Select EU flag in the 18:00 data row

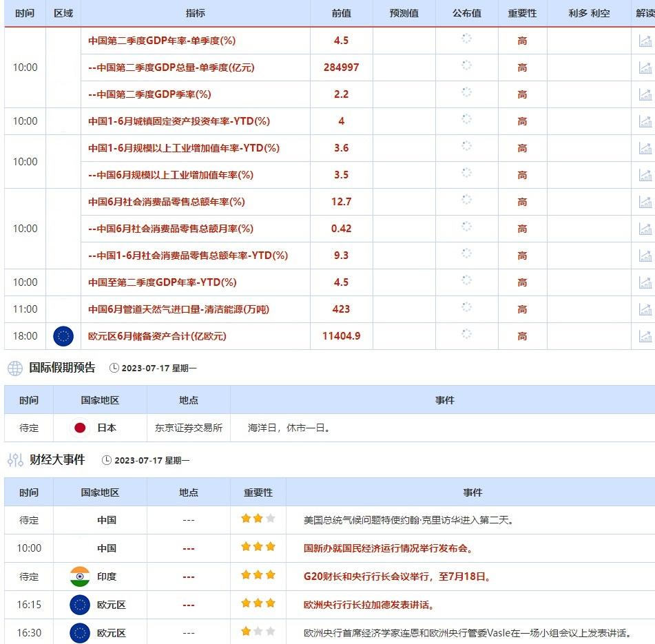point(63,336)
